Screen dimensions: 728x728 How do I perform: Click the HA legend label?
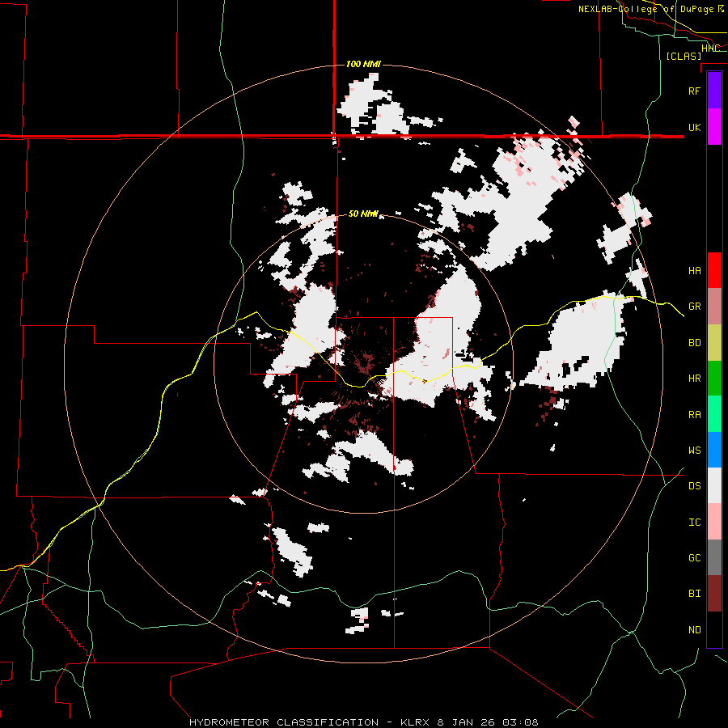[x=694, y=271]
